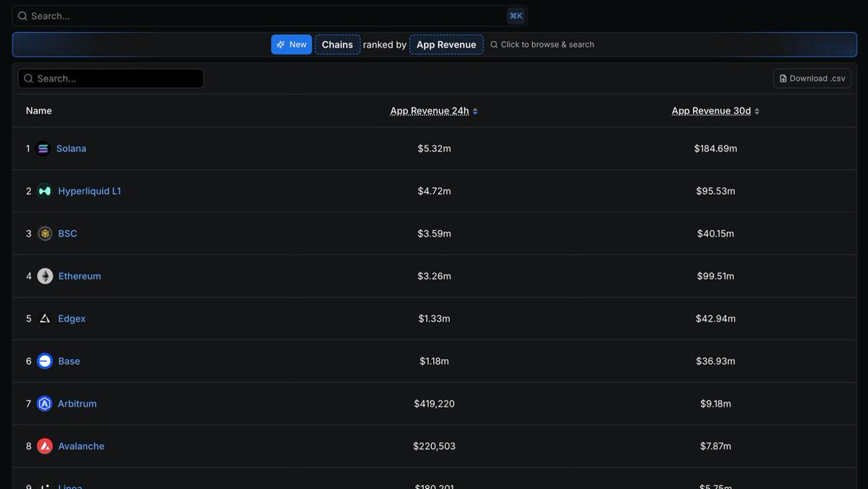Open the Solana chain link
This screenshot has width=868, height=489.
(x=71, y=148)
